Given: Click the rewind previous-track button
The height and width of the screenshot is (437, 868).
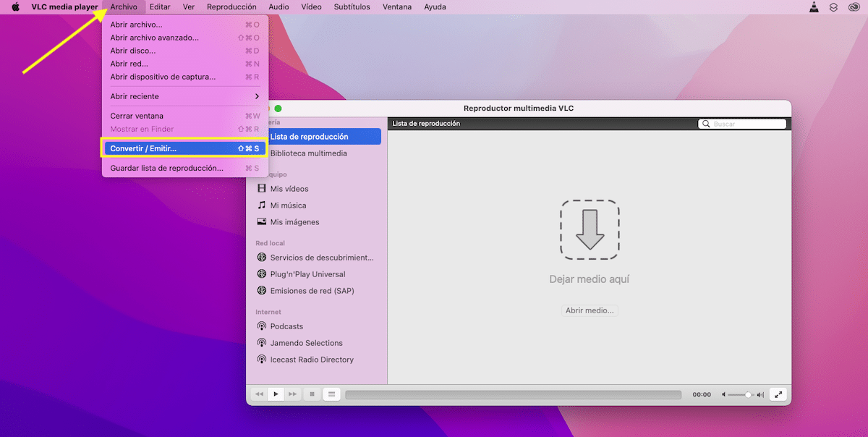Looking at the screenshot, I should (x=259, y=394).
